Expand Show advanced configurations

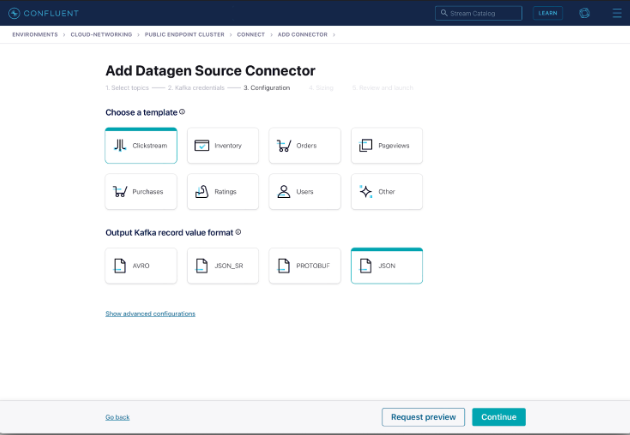click(150, 313)
